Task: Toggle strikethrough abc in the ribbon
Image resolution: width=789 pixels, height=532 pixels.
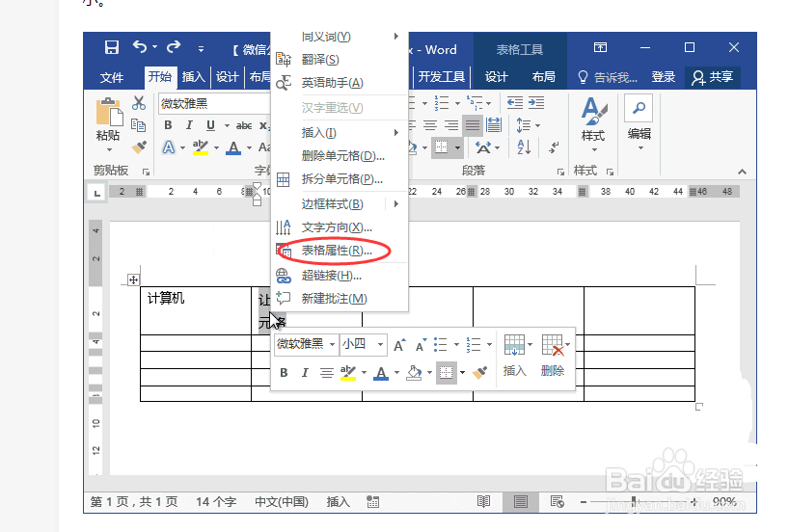Action: tap(244, 125)
